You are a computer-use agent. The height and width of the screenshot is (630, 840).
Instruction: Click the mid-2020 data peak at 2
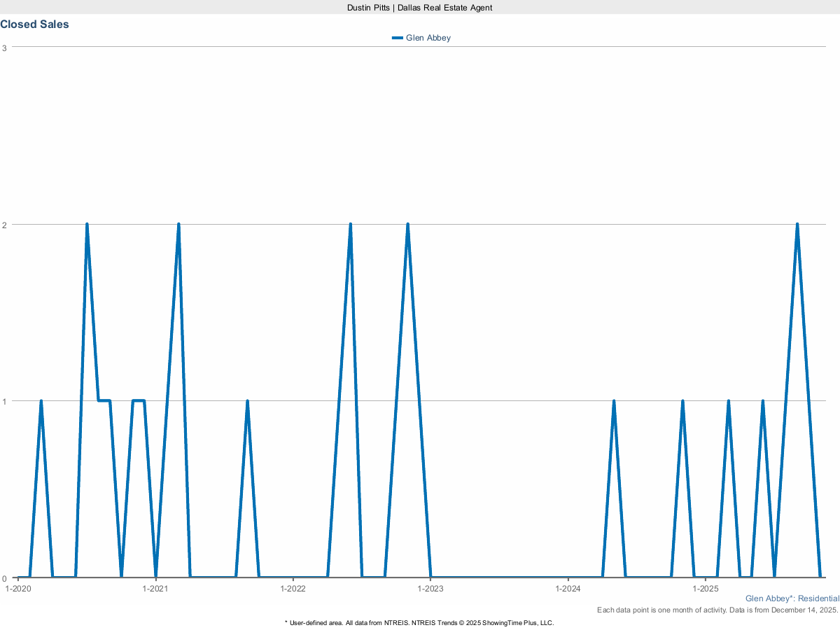pyautogui.click(x=87, y=225)
